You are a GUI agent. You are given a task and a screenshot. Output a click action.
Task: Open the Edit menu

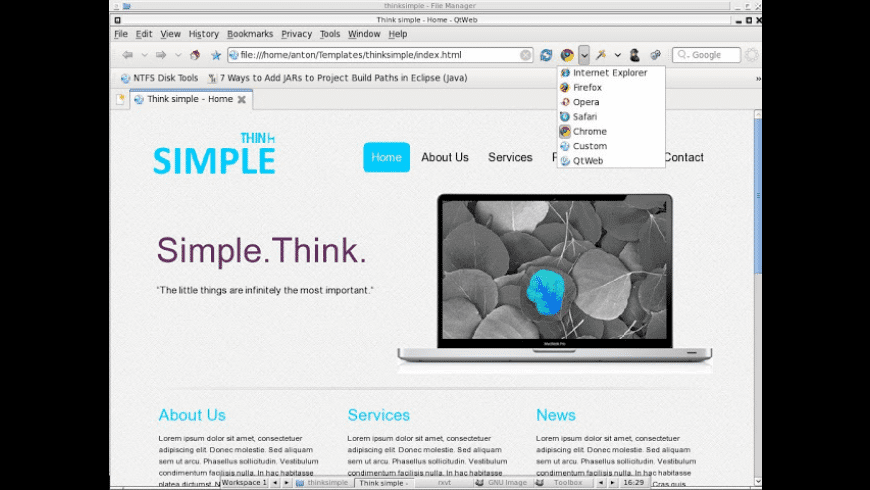coord(144,34)
